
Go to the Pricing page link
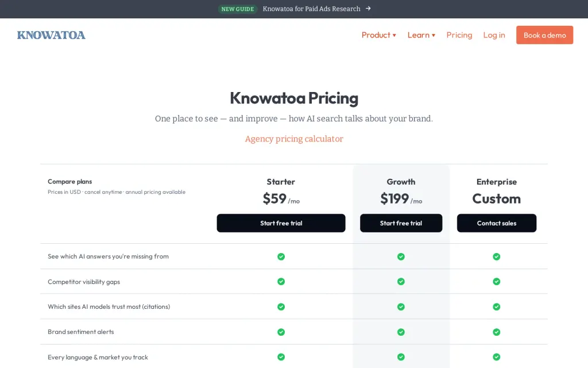coord(459,35)
